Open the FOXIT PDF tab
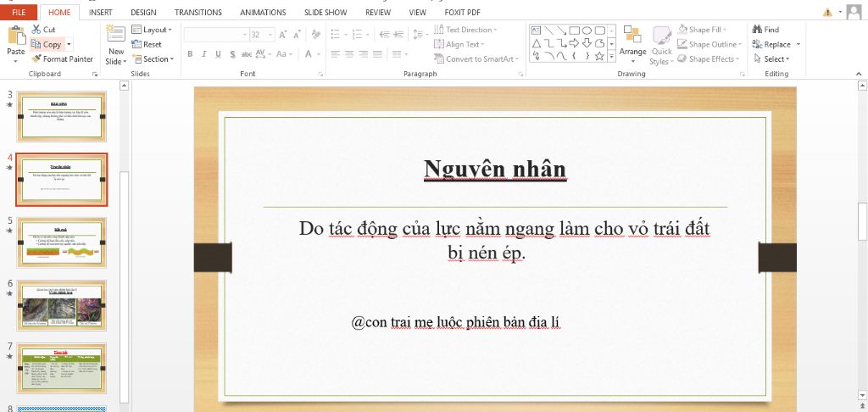 [x=462, y=12]
